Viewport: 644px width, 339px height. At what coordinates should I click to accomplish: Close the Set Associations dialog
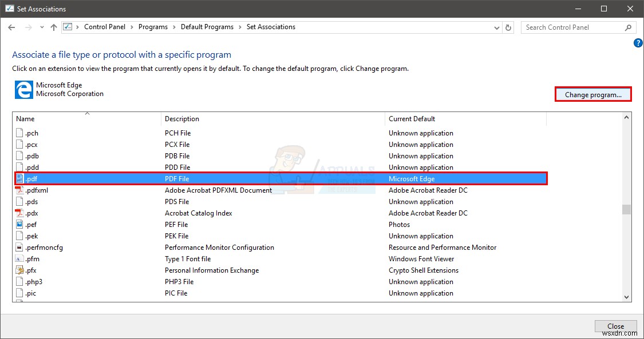(x=615, y=326)
